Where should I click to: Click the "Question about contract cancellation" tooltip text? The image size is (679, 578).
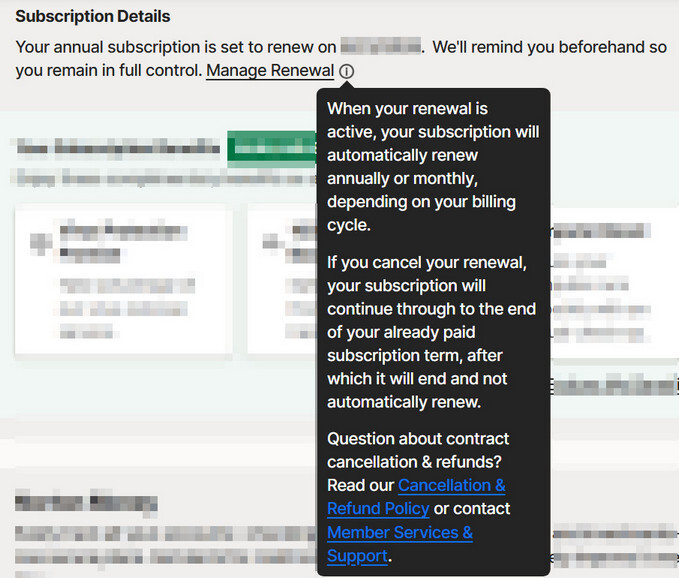pos(418,449)
